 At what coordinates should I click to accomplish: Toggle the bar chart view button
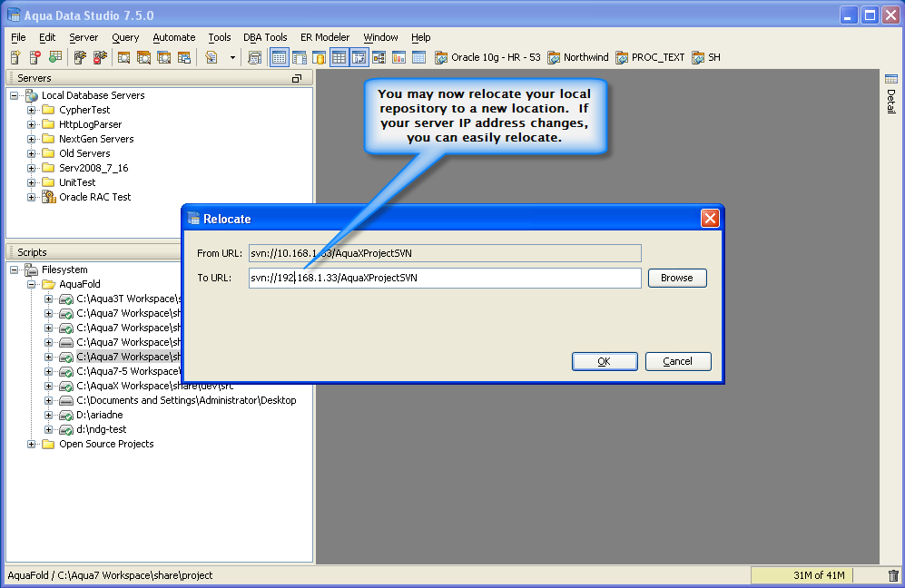(x=398, y=57)
